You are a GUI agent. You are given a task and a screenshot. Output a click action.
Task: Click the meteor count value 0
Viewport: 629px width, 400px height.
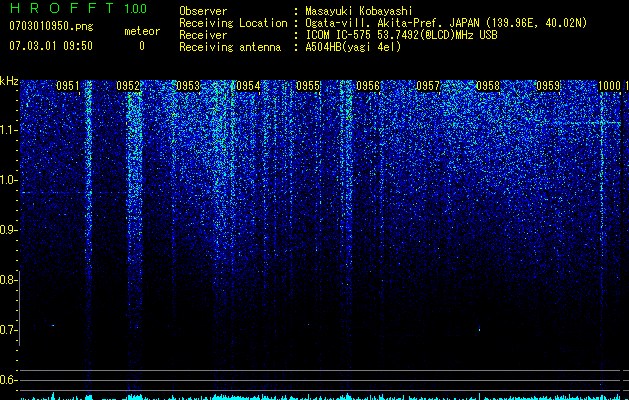pyautogui.click(x=142, y=46)
